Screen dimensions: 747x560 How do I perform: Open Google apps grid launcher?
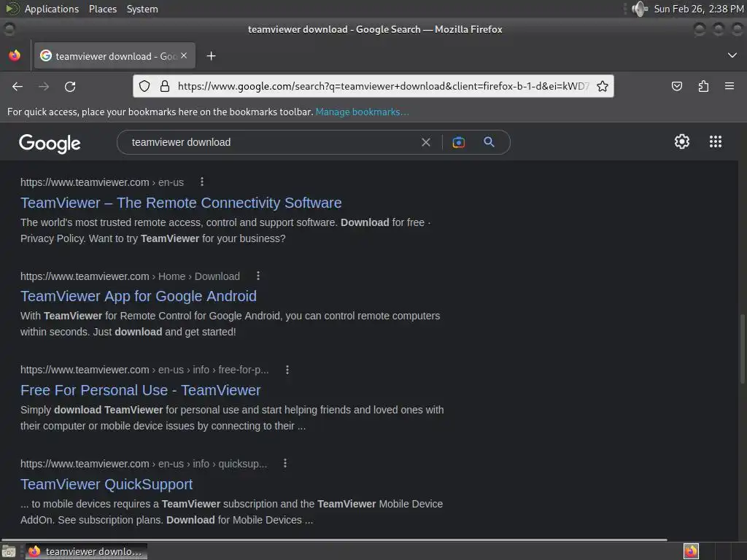pyautogui.click(x=716, y=141)
